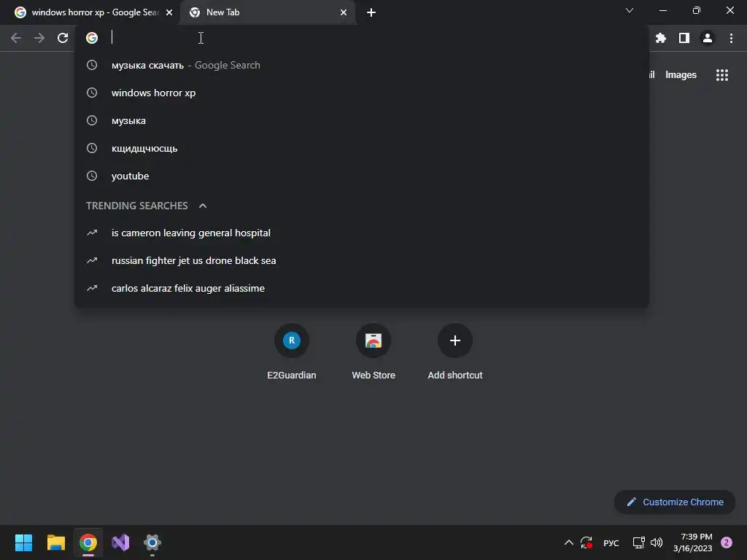Open the notification center badge
This screenshot has width=747, height=560.
[x=727, y=542]
